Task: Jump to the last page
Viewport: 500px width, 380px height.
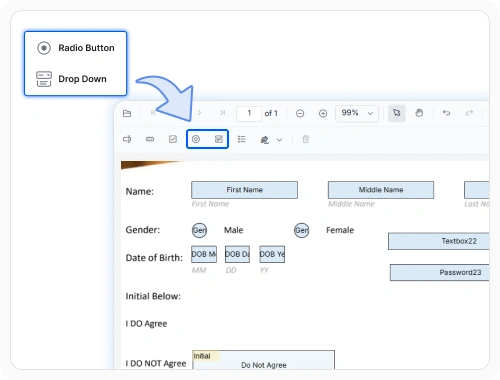Action: click(222, 113)
